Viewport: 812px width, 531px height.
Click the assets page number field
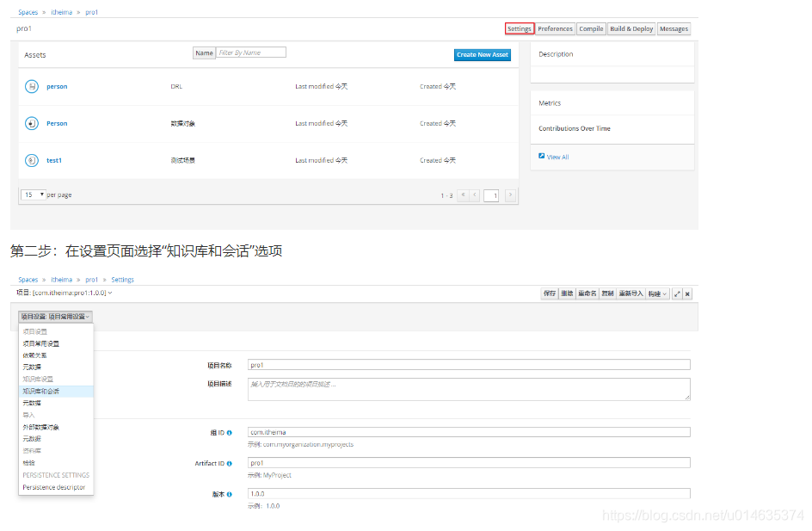(491, 195)
